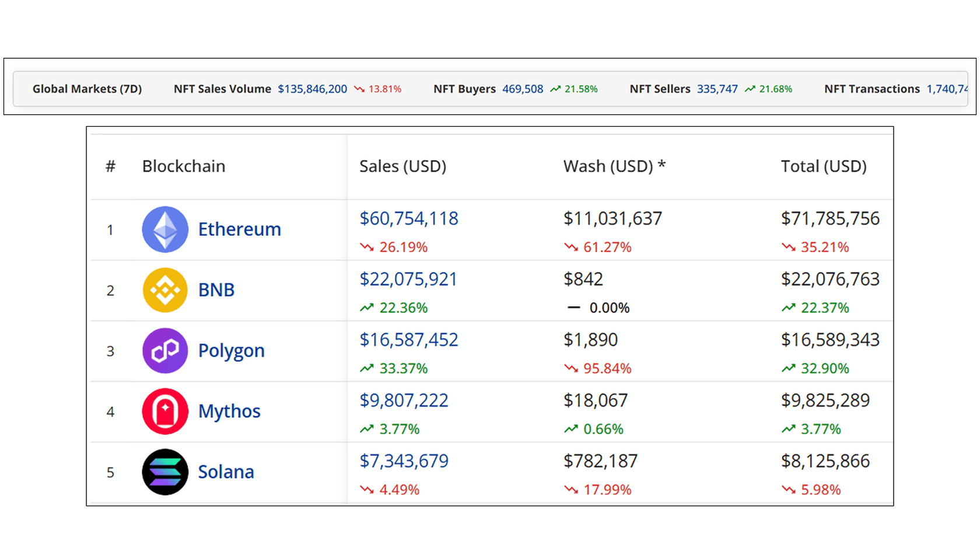Click Ethereum sales value $60,754,118
The image size is (980, 551).
pyautogui.click(x=409, y=219)
